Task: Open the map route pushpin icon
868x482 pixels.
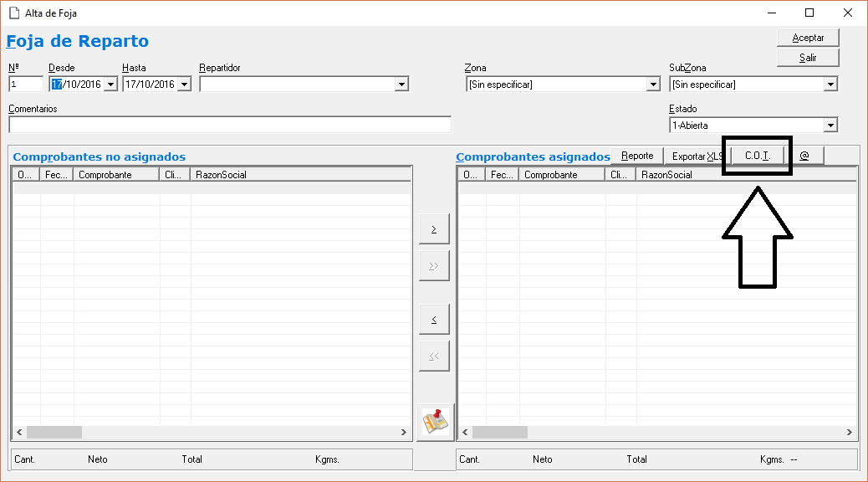Action: coord(434,422)
